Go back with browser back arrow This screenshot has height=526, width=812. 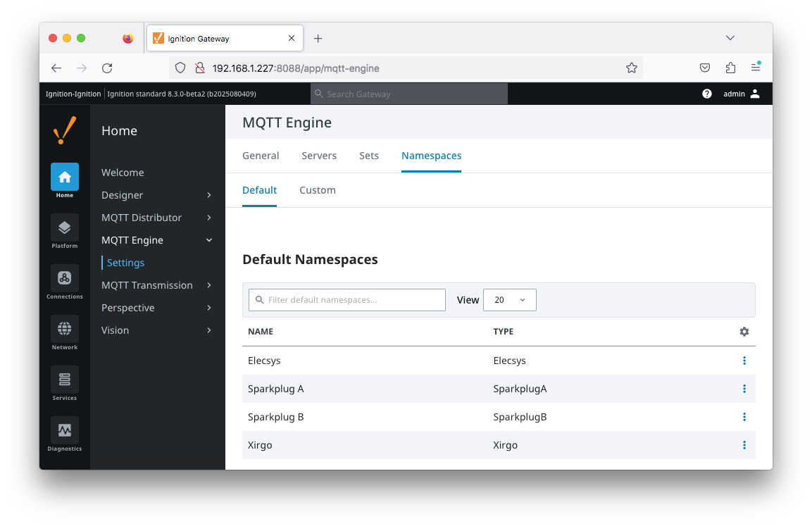pos(56,68)
